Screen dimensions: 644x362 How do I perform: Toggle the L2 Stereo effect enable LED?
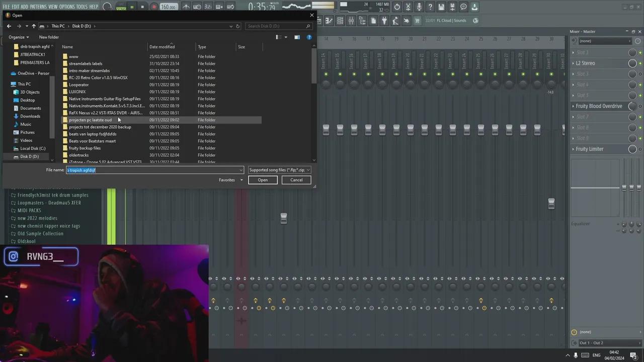[x=640, y=63]
